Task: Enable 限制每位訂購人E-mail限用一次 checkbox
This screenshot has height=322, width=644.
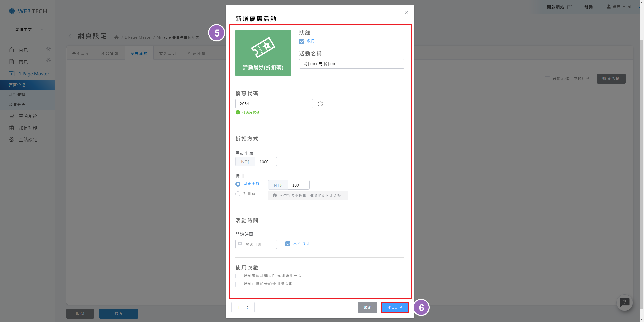Action: click(x=238, y=276)
